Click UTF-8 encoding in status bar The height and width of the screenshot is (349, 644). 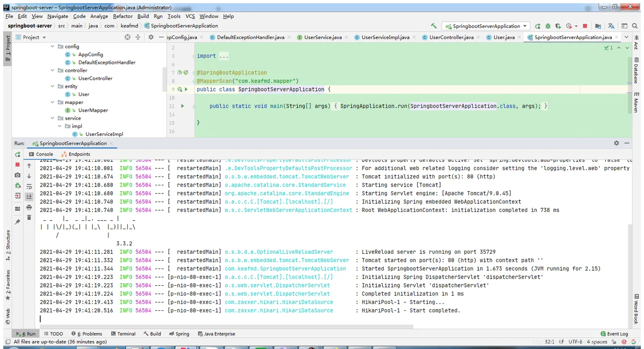pos(575,342)
